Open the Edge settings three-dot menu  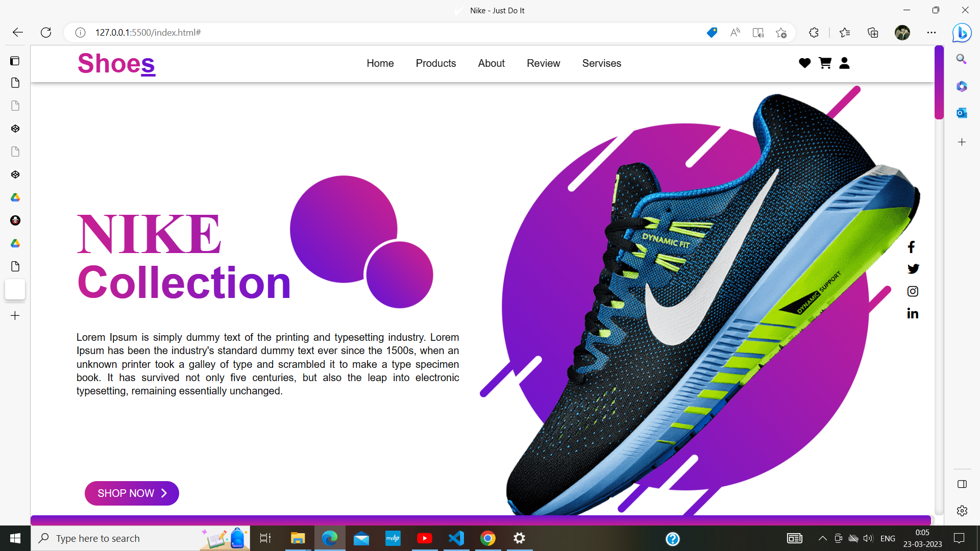coord(932,32)
